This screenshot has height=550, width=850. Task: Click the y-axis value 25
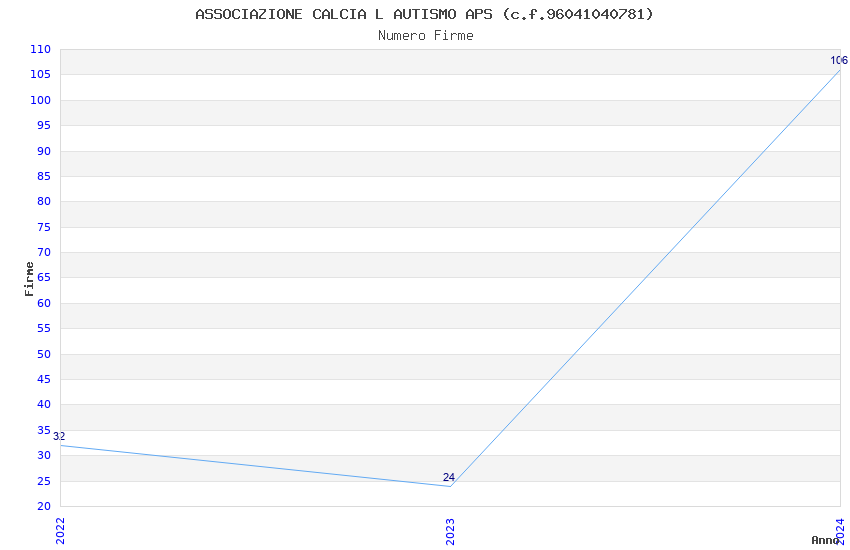[x=44, y=481]
